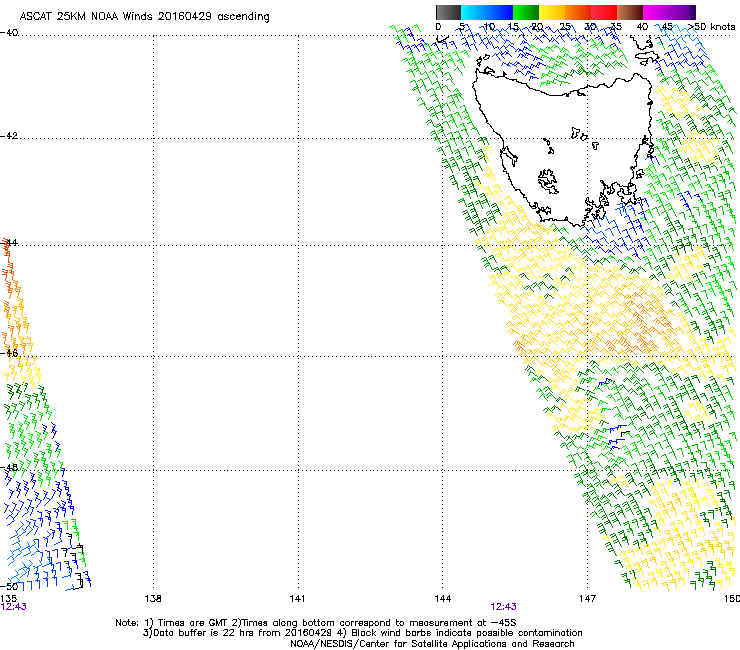Click the yellow 20-25 knots legend segment
This screenshot has height=650, width=740.
coord(552,12)
